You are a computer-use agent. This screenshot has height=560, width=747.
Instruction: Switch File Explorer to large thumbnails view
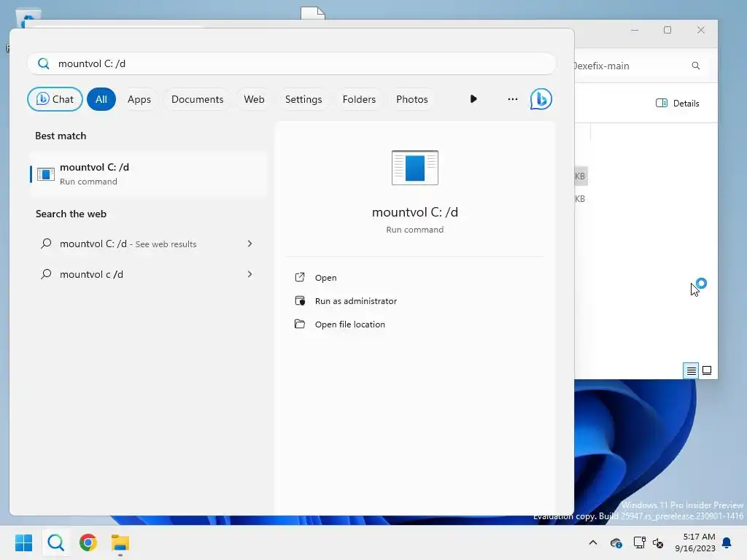coord(707,370)
